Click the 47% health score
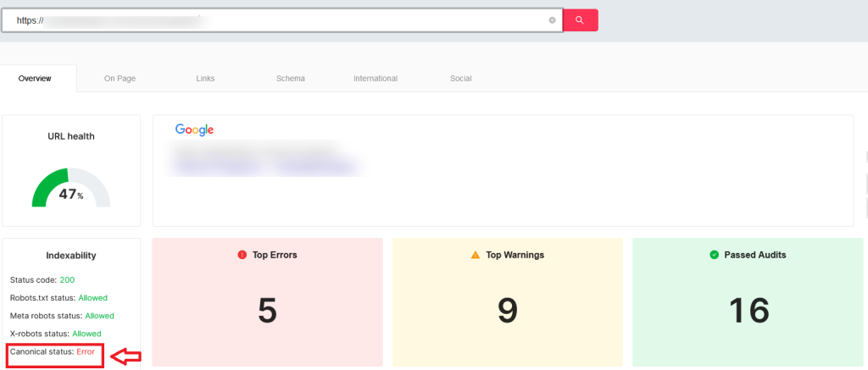Screen dimensions: 868x370 71,194
